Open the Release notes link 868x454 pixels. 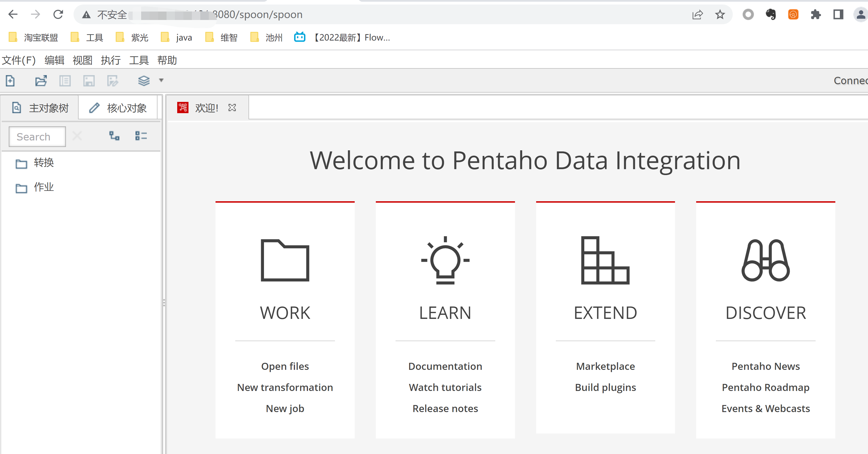[445, 409]
